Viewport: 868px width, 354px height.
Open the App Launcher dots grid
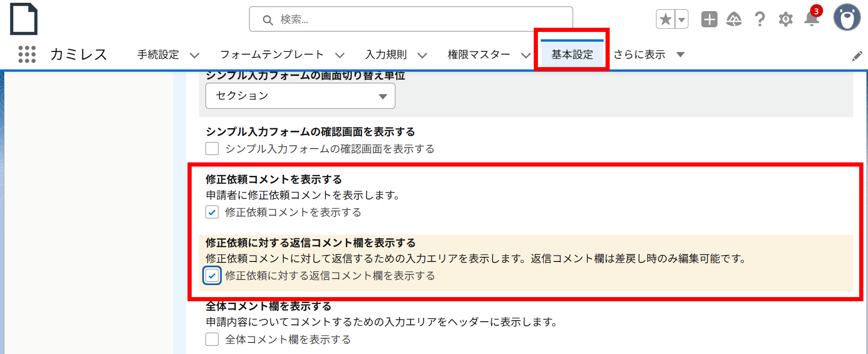pyautogui.click(x=27, y=55)
